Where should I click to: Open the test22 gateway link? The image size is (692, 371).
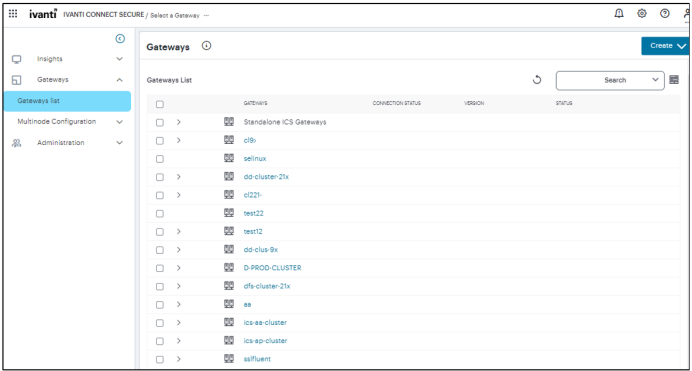pos(253,214)
